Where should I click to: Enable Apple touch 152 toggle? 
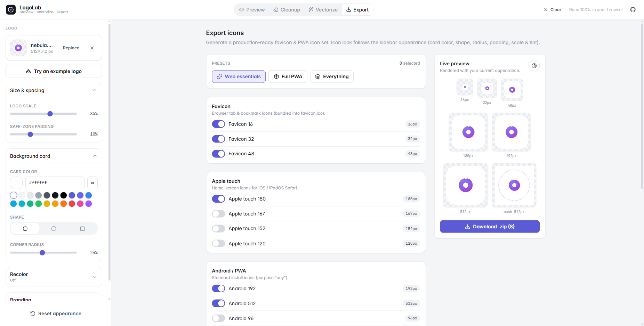218,228
